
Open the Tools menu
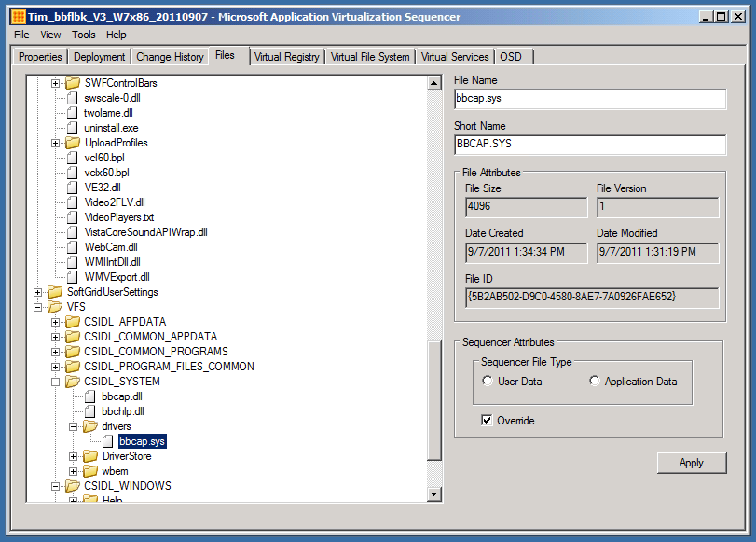[x=84, y=35]
